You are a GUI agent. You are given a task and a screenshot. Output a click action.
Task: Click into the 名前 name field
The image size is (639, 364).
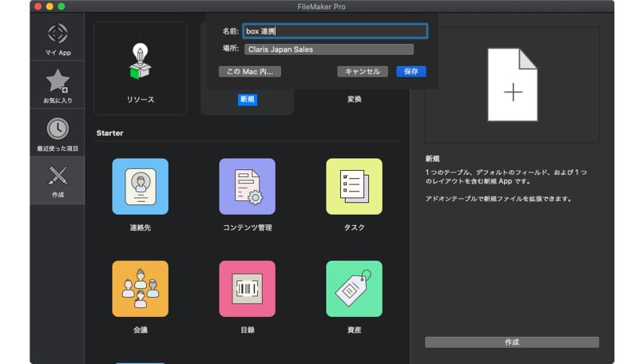pyautogui.click(x=335, y=31)
